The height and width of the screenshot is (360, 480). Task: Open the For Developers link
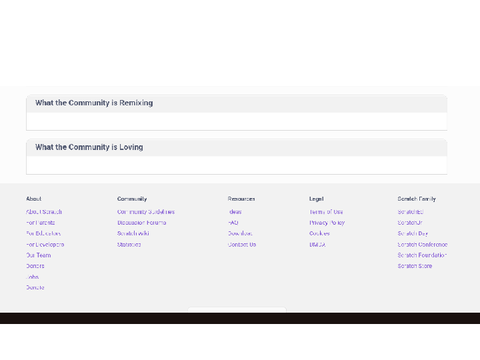tap(45, 244)
